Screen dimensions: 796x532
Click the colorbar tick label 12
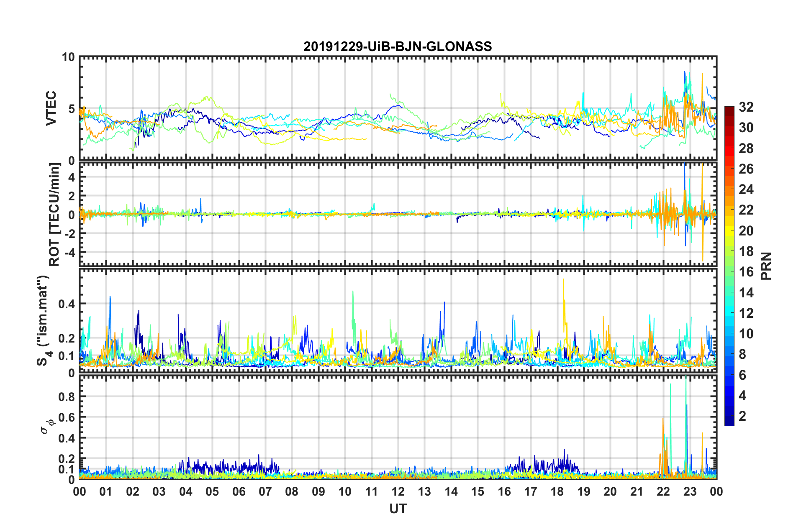coord(746,313)
